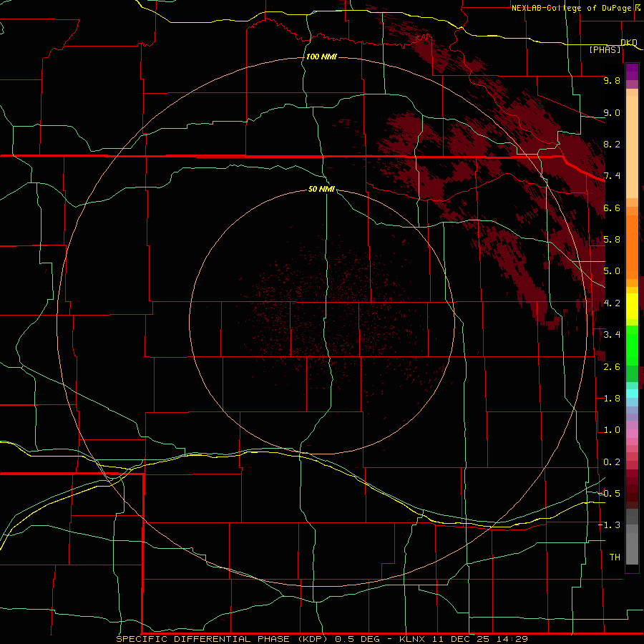Click the purple segment topping the color bar
The image size is (644, 644).
(632, 71)
